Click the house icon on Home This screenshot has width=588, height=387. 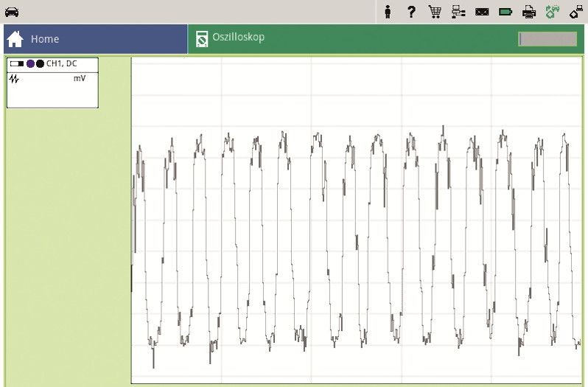(15, 39)
